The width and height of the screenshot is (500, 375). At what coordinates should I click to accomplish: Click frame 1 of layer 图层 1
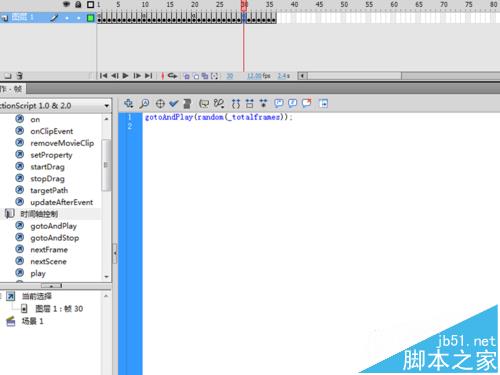pos(99,18)
